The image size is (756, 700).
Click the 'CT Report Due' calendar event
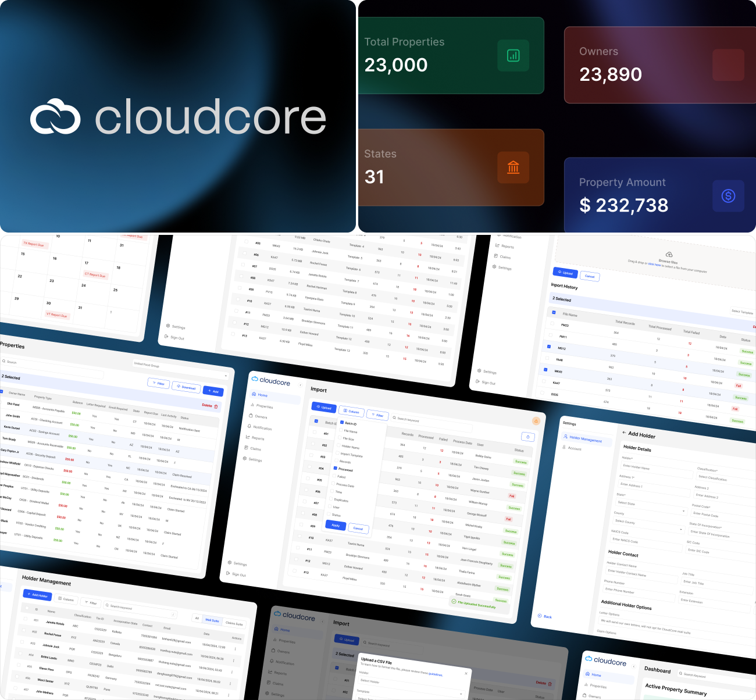(x=95, y=274)
